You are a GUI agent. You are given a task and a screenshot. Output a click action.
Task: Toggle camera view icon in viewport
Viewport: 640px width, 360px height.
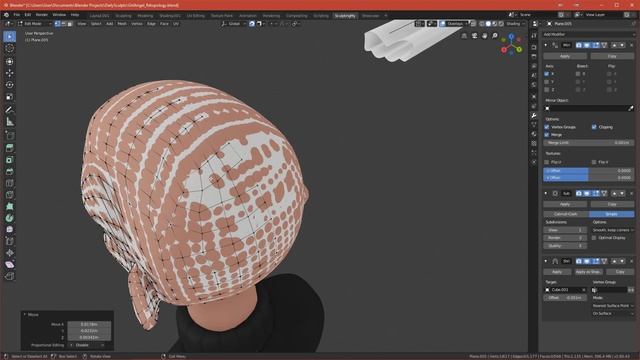pyautogui.click(x=474, y=36)
